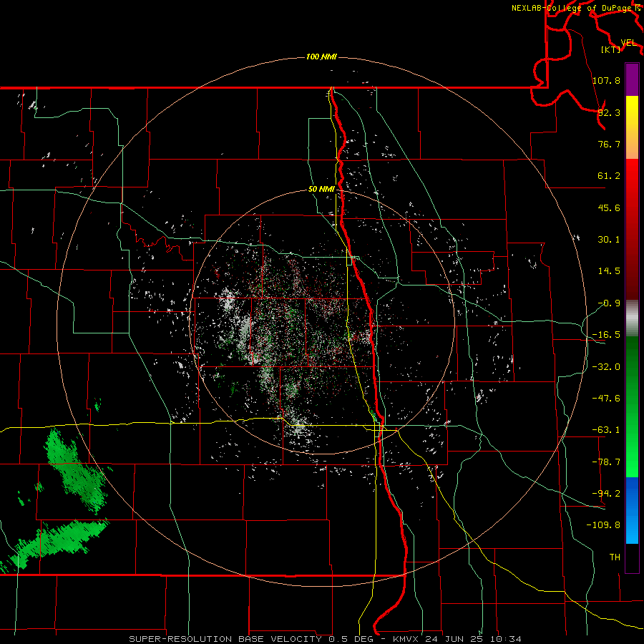Click the -78.7 velocity scale value

pyautogui.click(x=606, y=462)
